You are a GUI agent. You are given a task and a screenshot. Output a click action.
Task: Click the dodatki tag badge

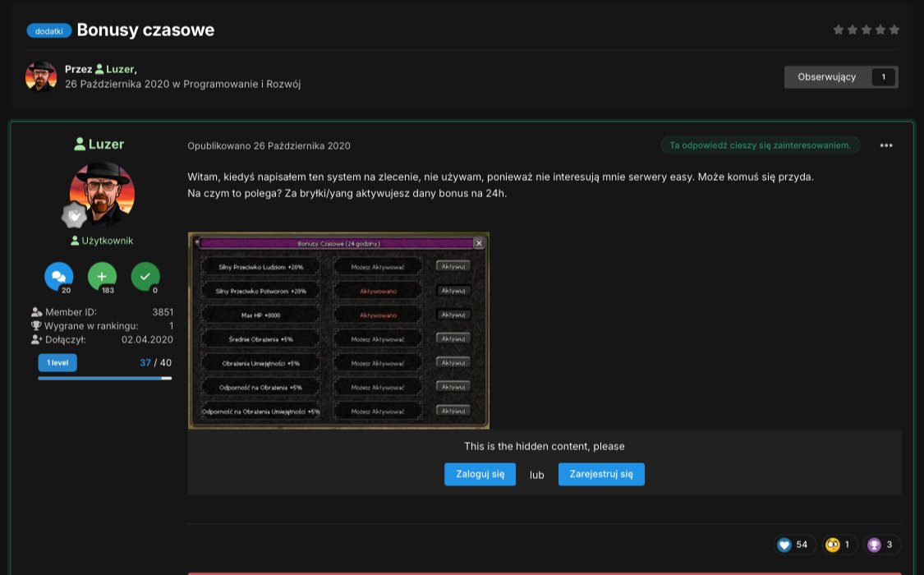pos(49,31)
